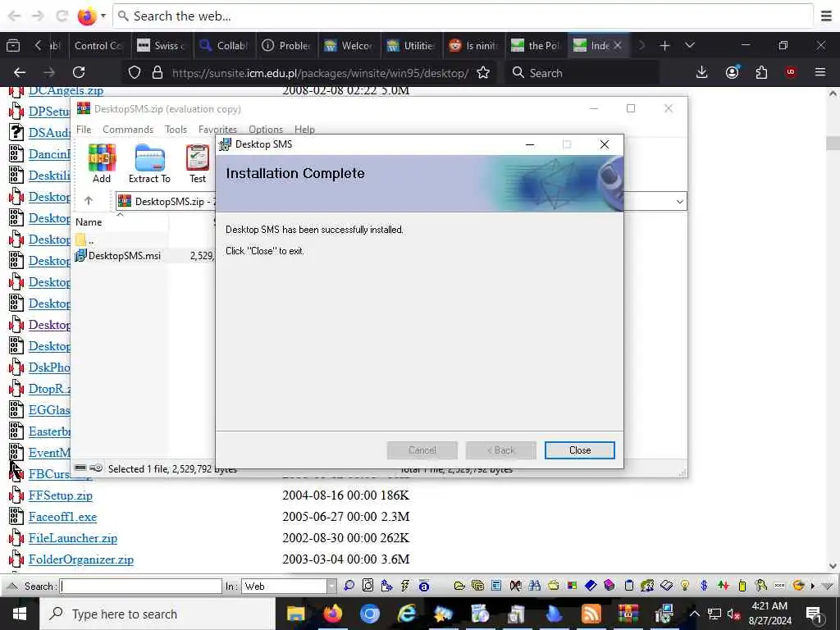Screen dimensions: 840x630
Task: Click the lightning bolt icon in search toolbar
Action: click(x=405, y=586)
